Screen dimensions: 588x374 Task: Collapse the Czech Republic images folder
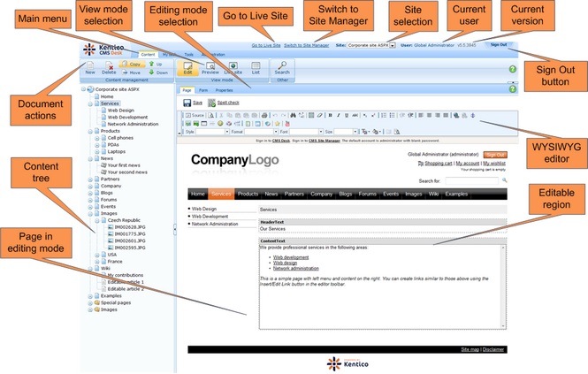click(x=97, y=218)
